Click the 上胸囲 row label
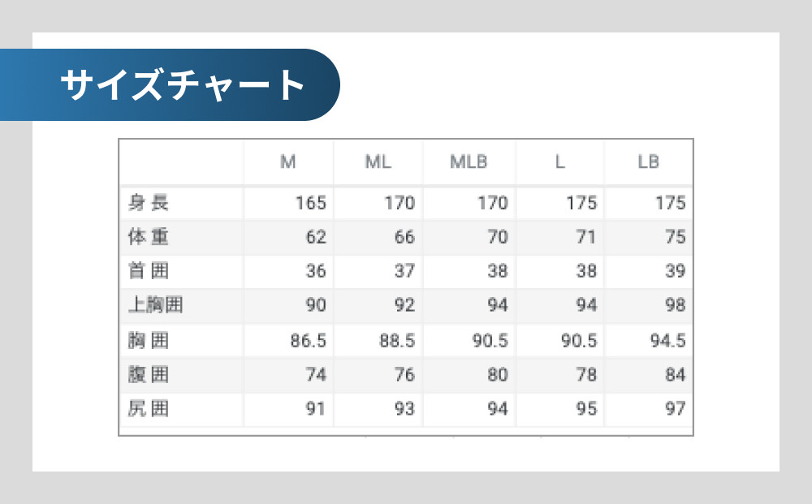Viewport: 812px width, 504px height. 155,305
